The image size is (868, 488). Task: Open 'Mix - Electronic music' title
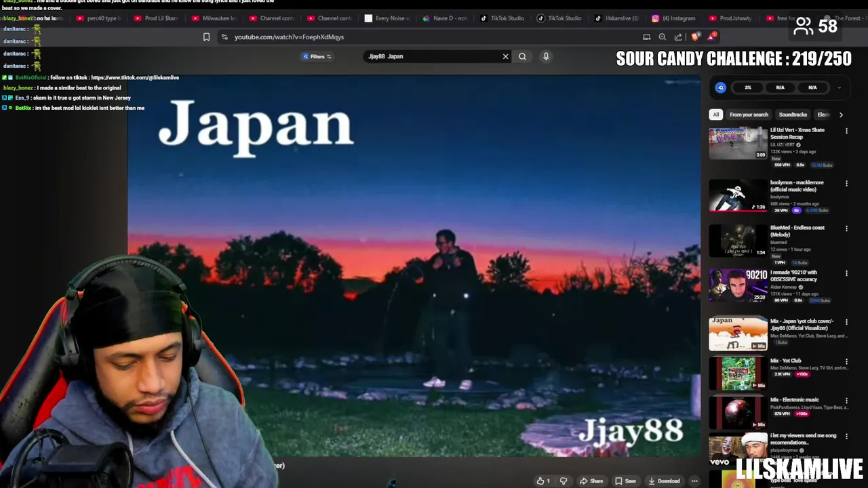tap(795, 400)
